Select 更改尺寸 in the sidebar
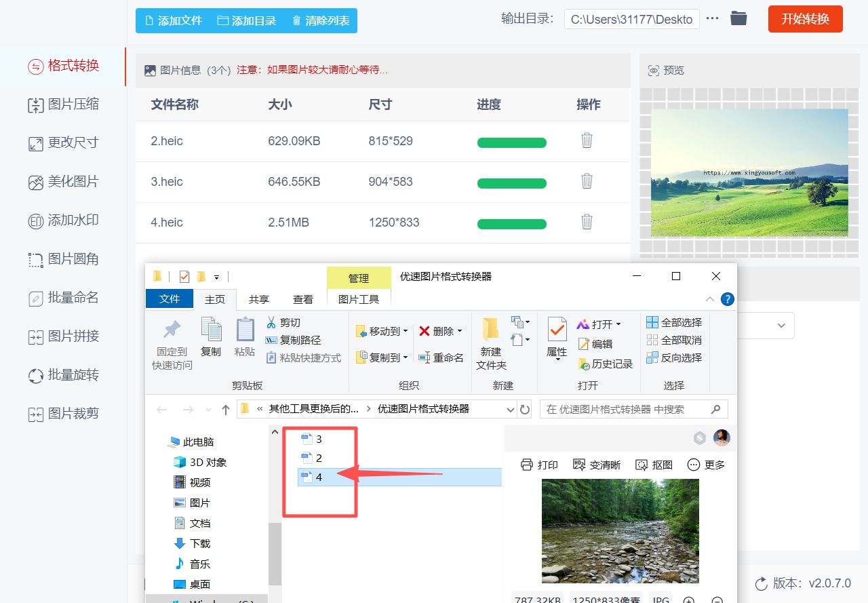 tap(63, 143)
